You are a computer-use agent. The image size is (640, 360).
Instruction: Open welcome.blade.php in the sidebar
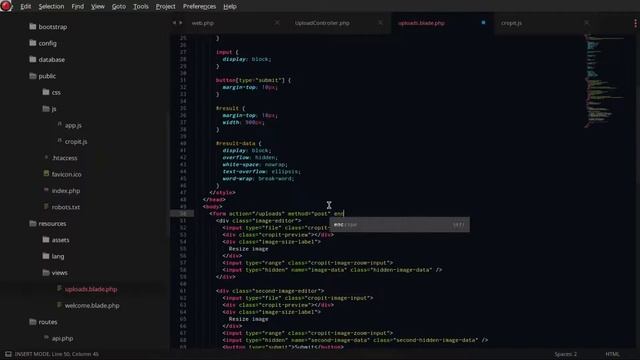[x=92, y=305]
